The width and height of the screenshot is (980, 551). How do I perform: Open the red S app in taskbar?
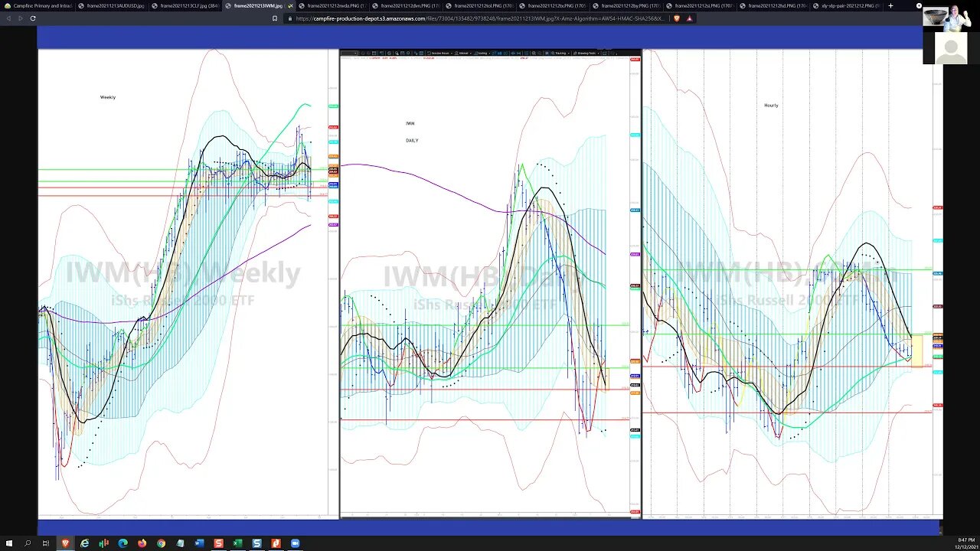tap(218, 543)
